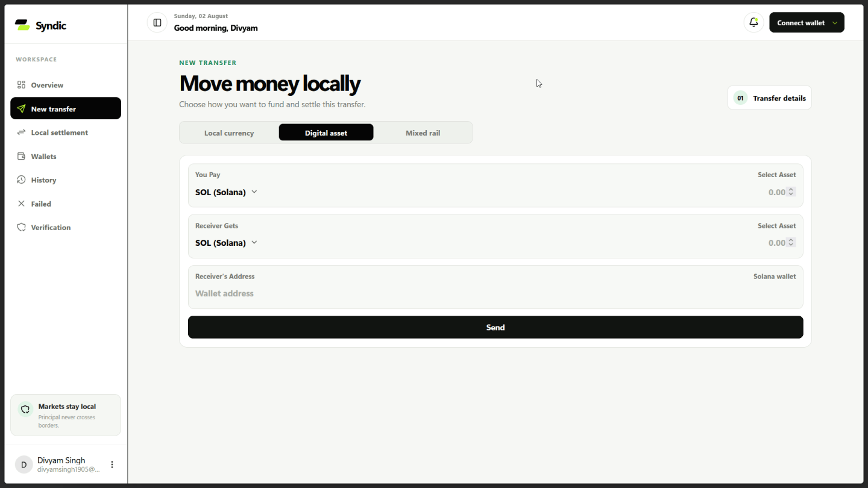This screenshot has width=868, height=488.
Task: Click the Receiver Gets amount field
Action: [x=776, y=243]
